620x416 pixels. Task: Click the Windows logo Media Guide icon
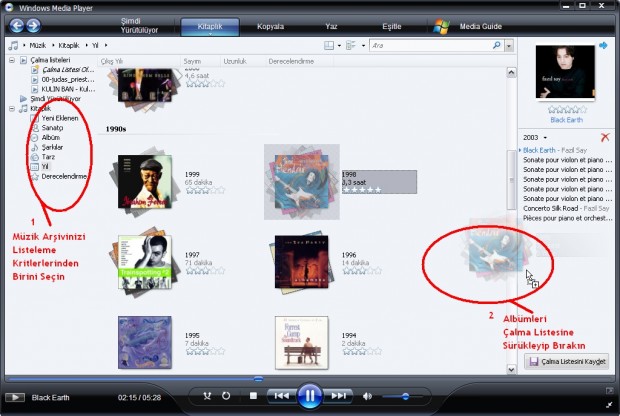(x=441, y=26)
